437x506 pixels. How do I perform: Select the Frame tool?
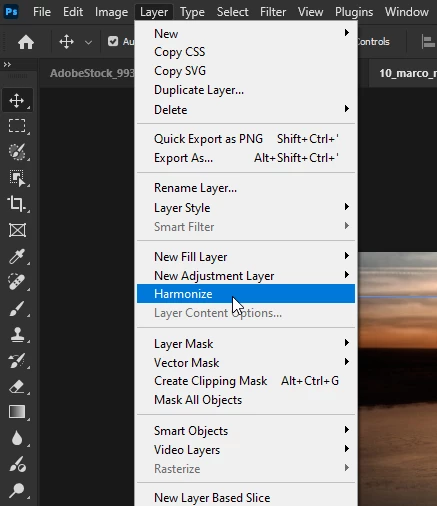click(x=17, y=230)
